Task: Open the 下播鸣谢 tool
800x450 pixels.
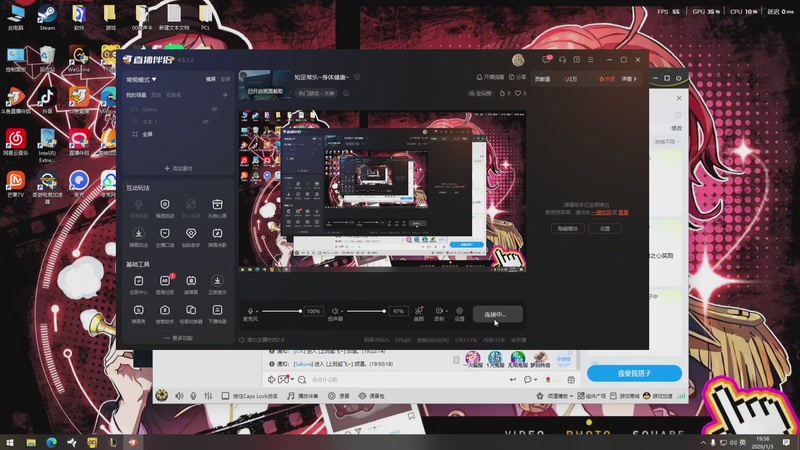Action: [217, 313]
